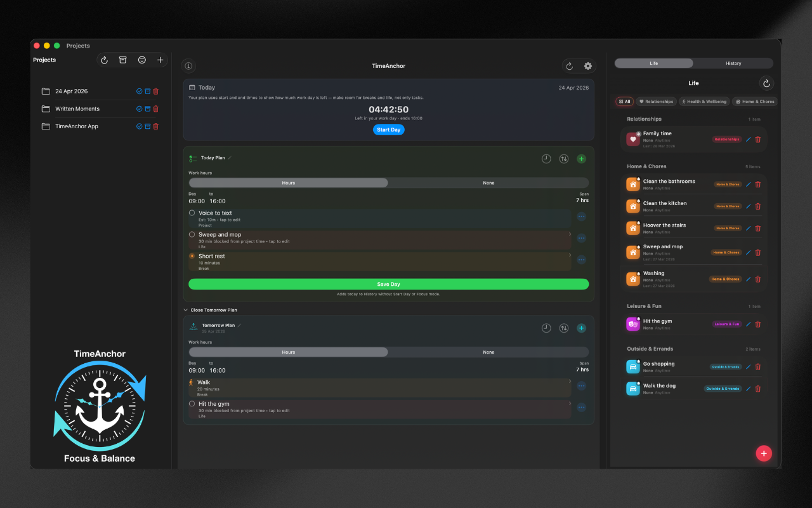Archive the 24 Apr 2026 project

pos(148,91)
